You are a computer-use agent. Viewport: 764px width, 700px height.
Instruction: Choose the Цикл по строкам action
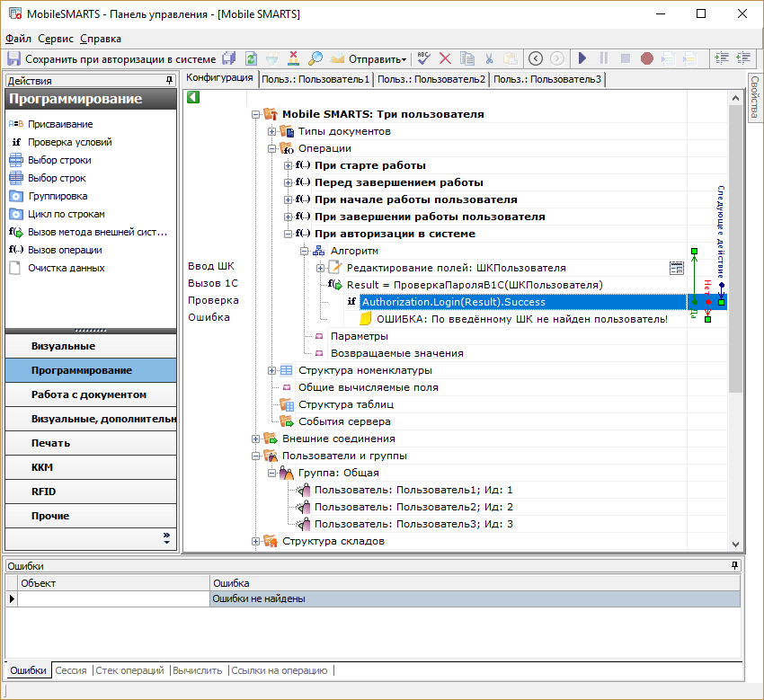pos(67,215)
